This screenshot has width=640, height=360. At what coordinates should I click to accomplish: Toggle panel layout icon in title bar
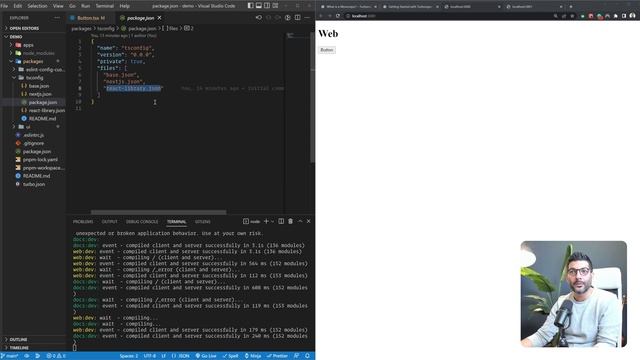[259, 6]
